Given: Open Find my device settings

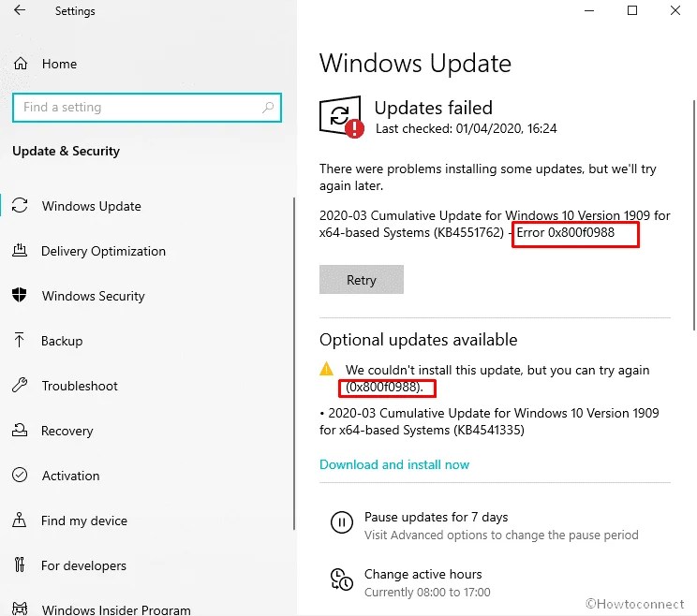Looking at the screenshot, I should 84,521.
